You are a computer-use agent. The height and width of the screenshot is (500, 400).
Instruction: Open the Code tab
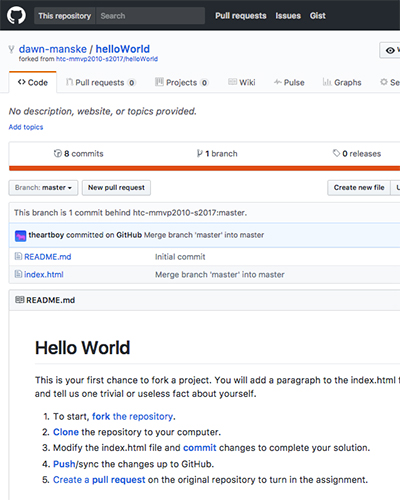pyautogui.click(x=33, y=82)
